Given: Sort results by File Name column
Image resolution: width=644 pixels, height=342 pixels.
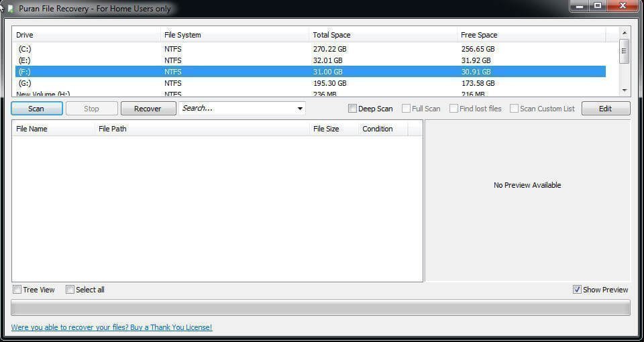Looking at the screenshot, I should coord(54,129).
